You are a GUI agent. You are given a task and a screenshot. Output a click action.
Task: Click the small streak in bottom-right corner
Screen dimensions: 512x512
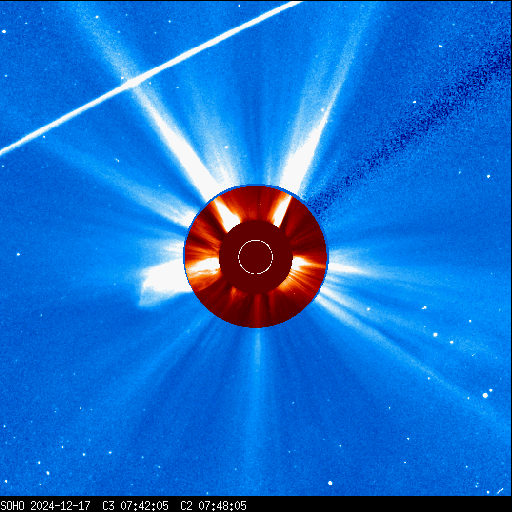click(500, 491)
